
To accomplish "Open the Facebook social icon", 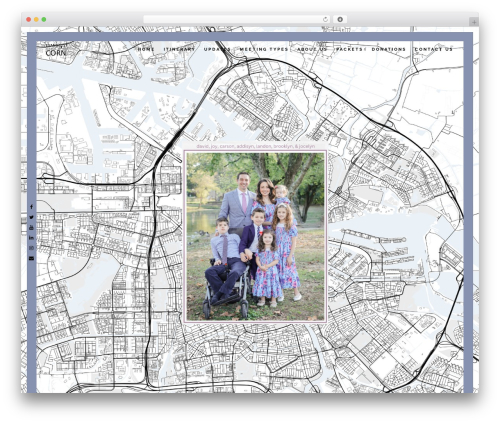I will click(31, 207).
